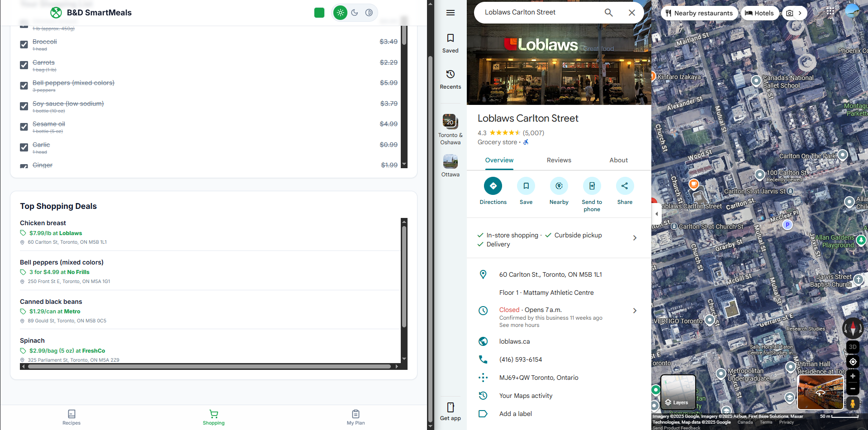Collapse the Maps side panel arrow
868x430 pixels.
[656, 214]
